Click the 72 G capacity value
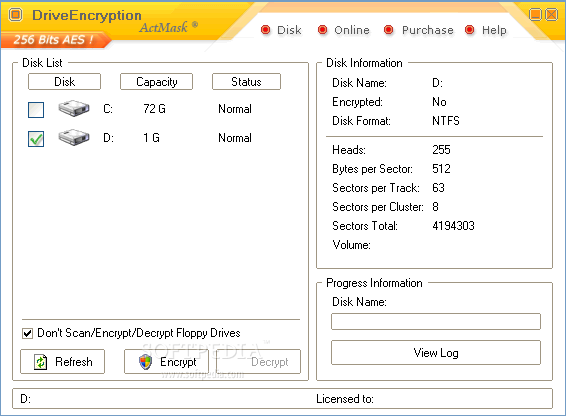The image size is (566, 416). [154, 109]
